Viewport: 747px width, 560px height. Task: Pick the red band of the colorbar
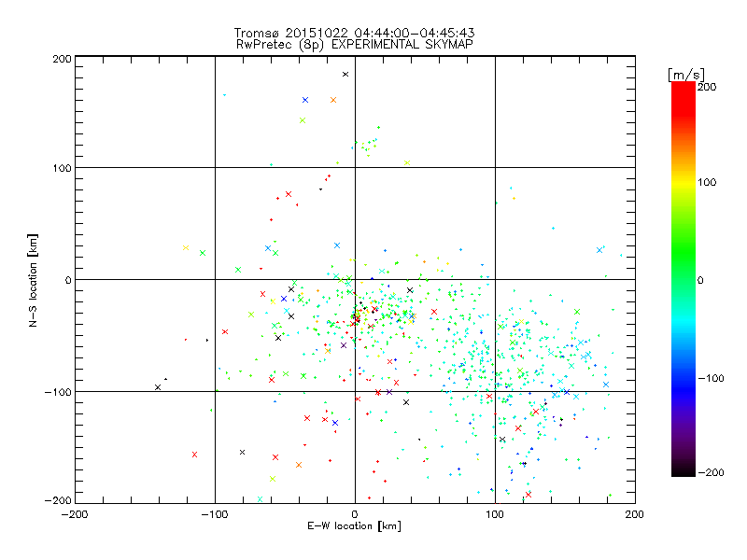(x=684, y=100)
